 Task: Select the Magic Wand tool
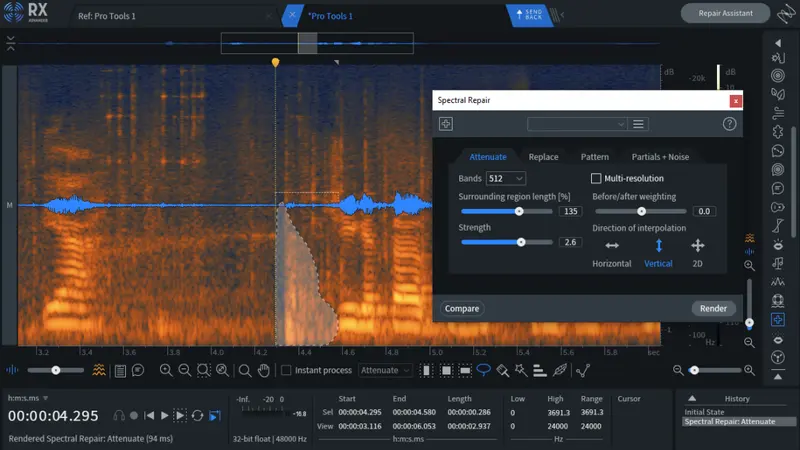pos(521,370)
